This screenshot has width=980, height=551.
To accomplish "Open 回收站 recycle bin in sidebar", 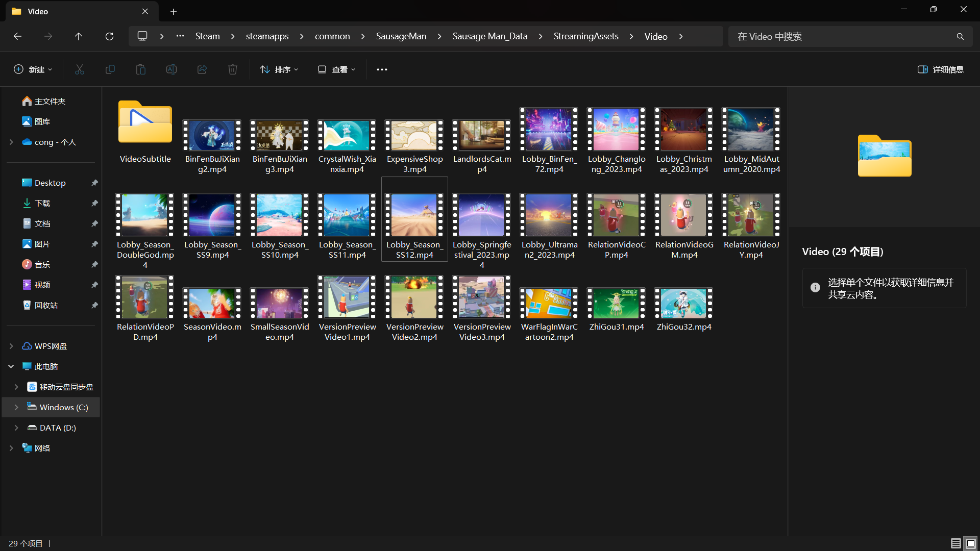I will point(46,305).
